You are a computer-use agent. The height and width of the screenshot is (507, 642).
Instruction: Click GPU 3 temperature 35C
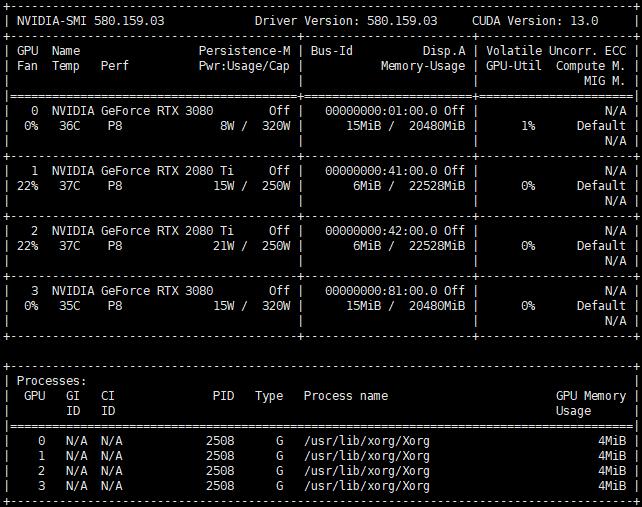click(x=70, y=306)
